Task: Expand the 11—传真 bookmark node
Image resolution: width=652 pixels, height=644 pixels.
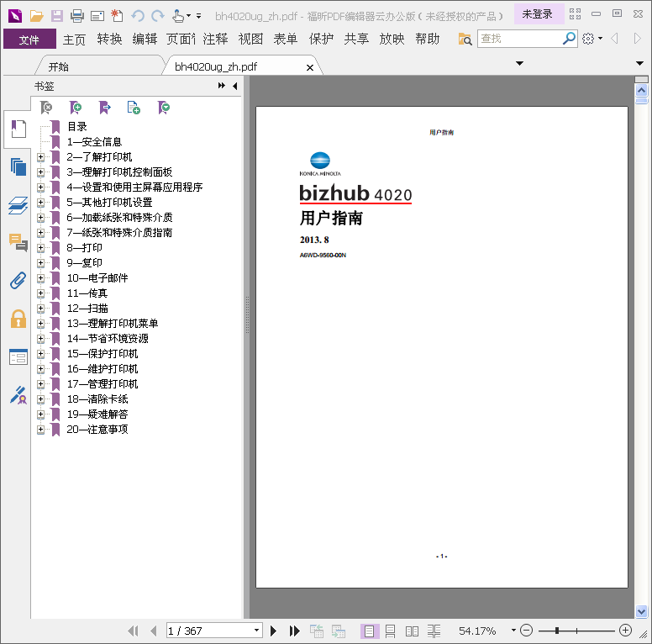Action: (40, 293)
